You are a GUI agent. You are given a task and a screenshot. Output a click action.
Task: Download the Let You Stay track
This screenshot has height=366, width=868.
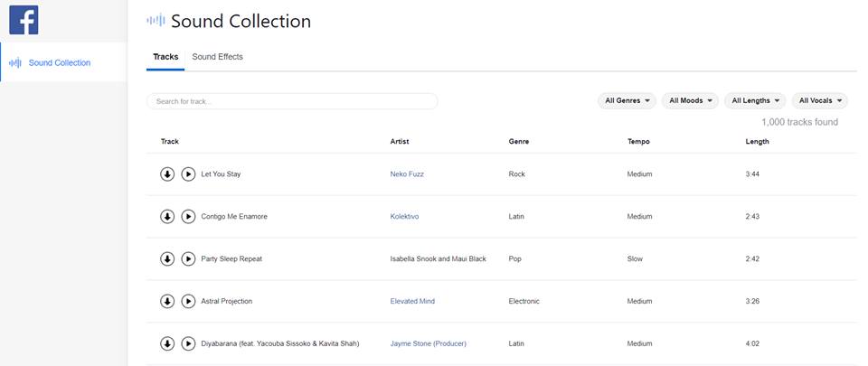point(167,174)
